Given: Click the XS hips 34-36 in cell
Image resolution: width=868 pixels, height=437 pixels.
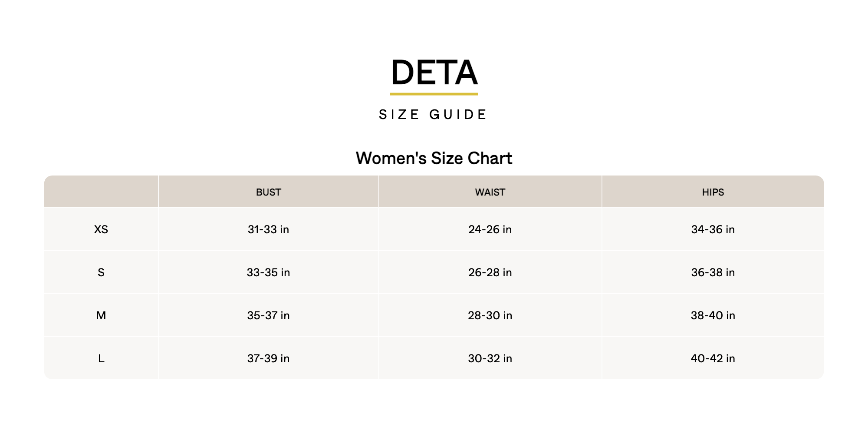Looking at the screenshot, I should [x=713, y=229].
